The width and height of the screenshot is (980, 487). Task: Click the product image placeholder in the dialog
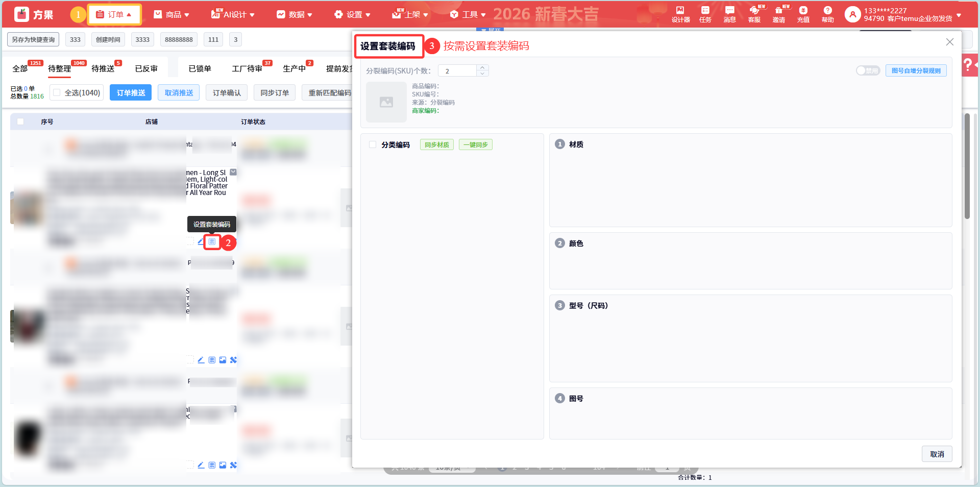click(x=386, y=102)
